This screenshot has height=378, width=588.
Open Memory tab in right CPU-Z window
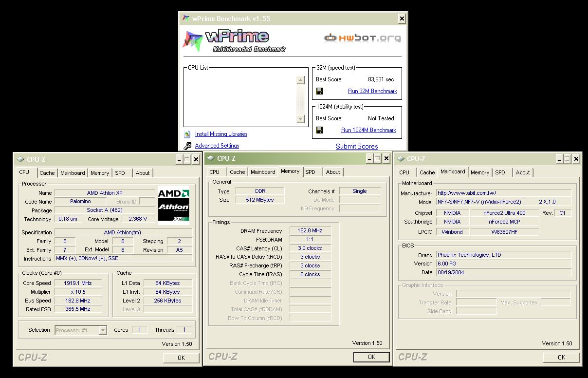(480, 172)
